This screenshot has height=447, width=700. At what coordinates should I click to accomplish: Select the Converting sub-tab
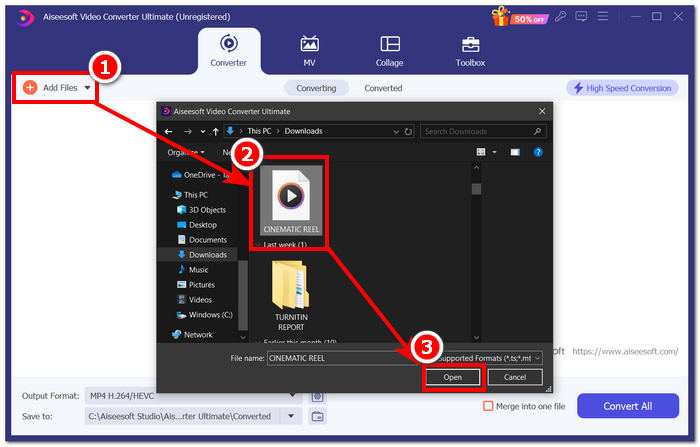pyautogui.click(x=316, y=88)
